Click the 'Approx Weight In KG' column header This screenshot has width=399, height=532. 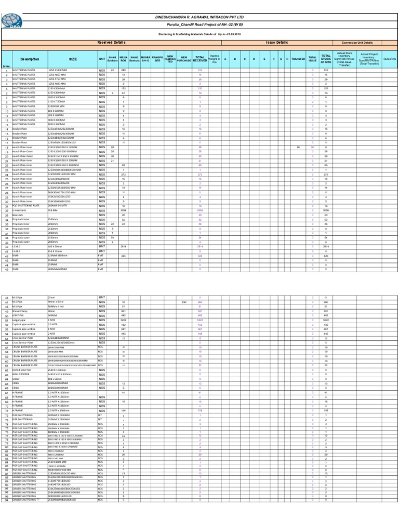[215, 59]
